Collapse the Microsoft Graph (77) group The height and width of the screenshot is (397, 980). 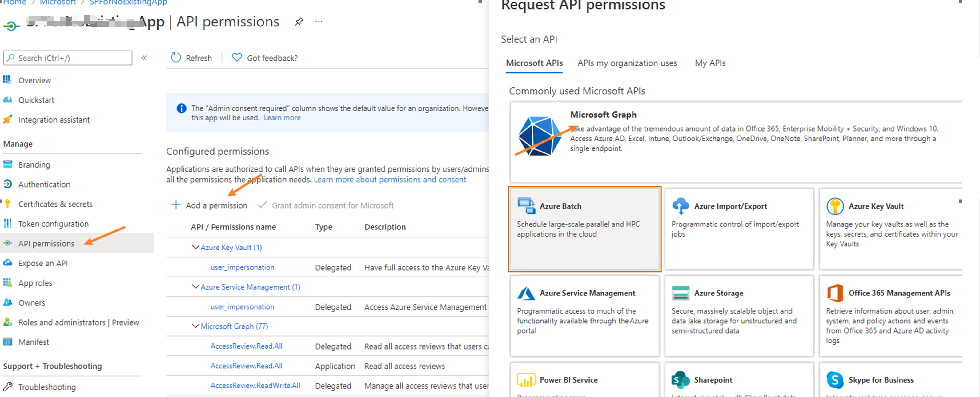195,326
